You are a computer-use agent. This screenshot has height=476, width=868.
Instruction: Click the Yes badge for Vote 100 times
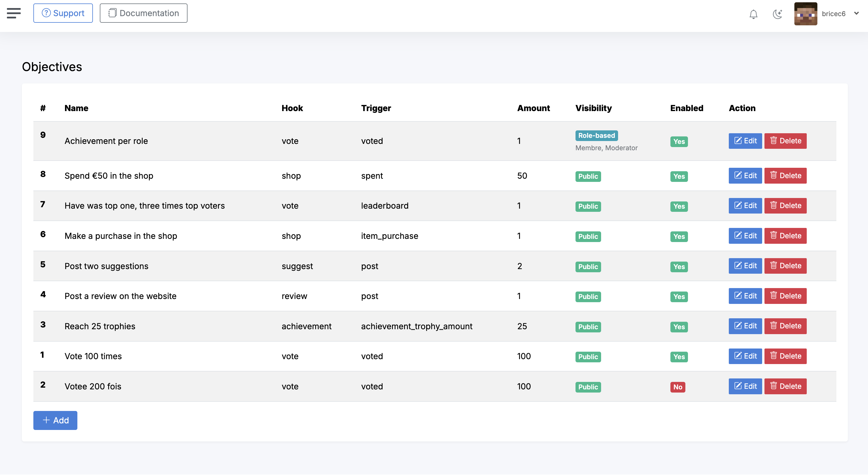click(x=679, y=357)
